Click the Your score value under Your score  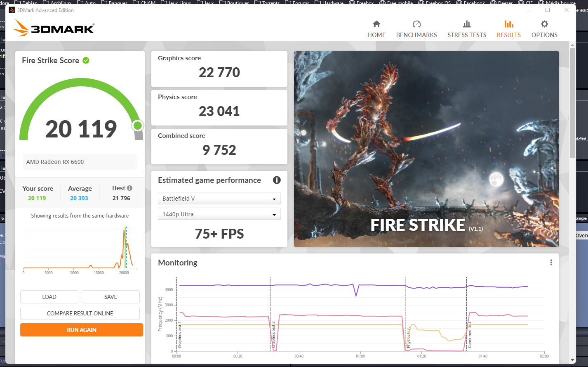click(37, 198)
